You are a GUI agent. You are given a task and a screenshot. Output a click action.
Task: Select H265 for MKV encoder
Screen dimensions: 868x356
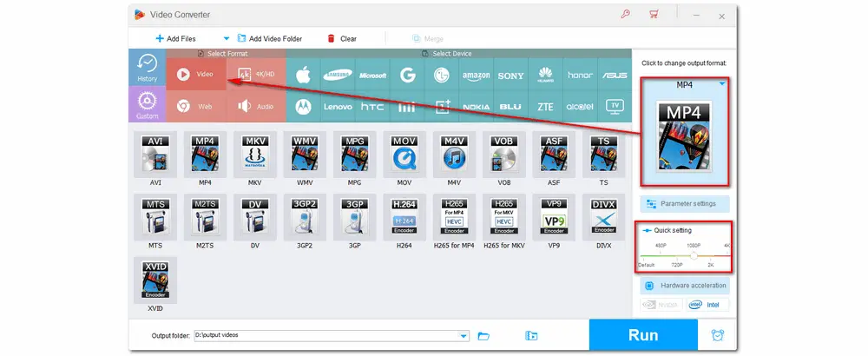tap(503, 216)
